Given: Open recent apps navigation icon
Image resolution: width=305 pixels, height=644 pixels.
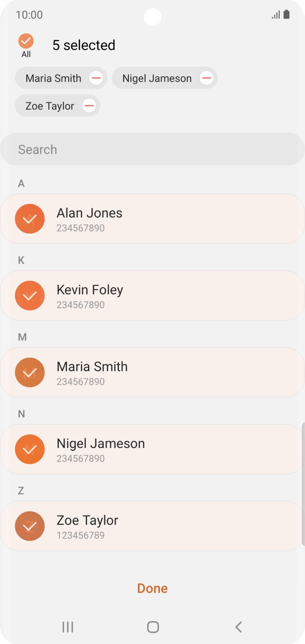Looking at the screenshot, I should pos(68,627).
